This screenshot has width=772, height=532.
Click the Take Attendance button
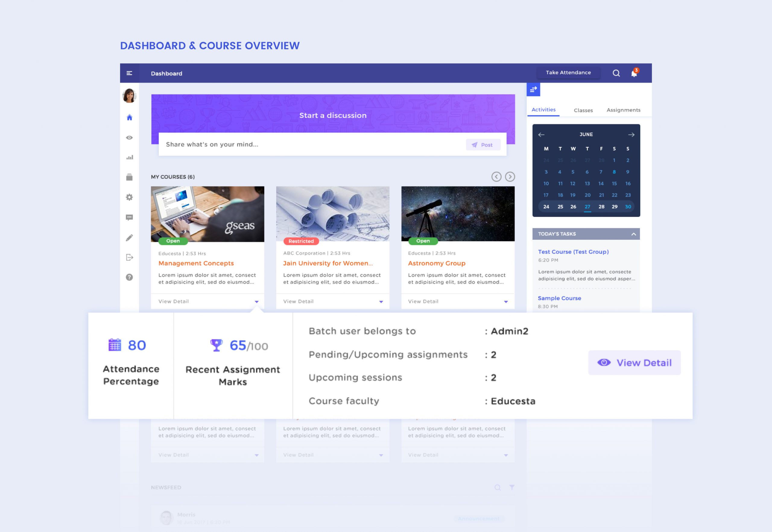click(568, 73)
